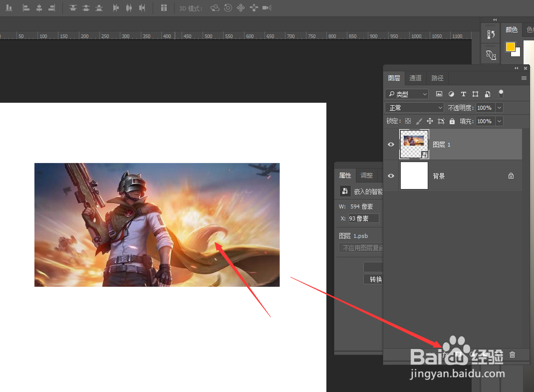This screenshot has height=392, width=534.
Task: Click distribute top edges icon
Action: click(x=73, y=8)
